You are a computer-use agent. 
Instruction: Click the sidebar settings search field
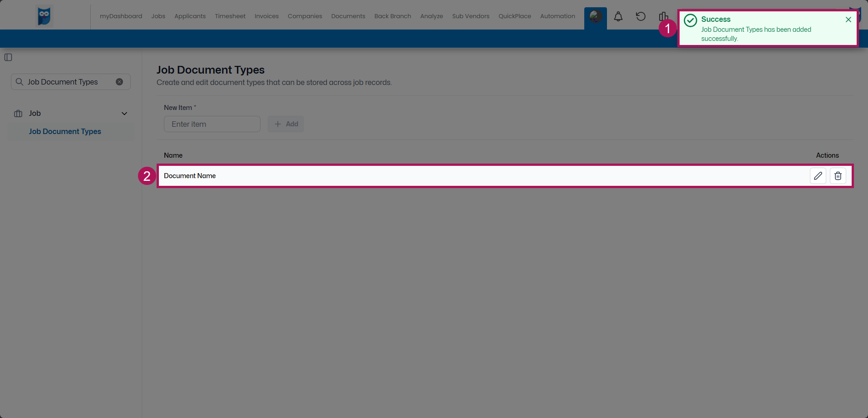[71, 82]
